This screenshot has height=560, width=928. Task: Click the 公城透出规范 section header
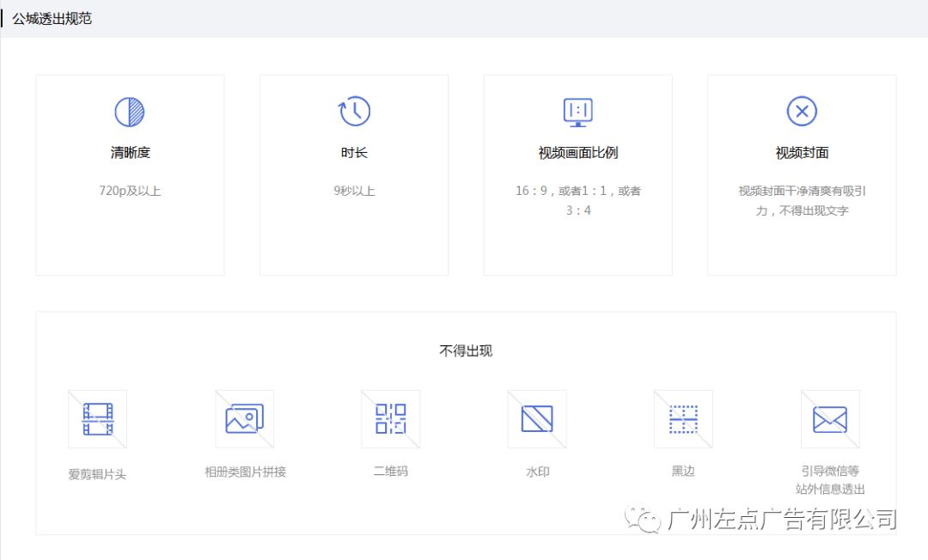pos(52,19)
